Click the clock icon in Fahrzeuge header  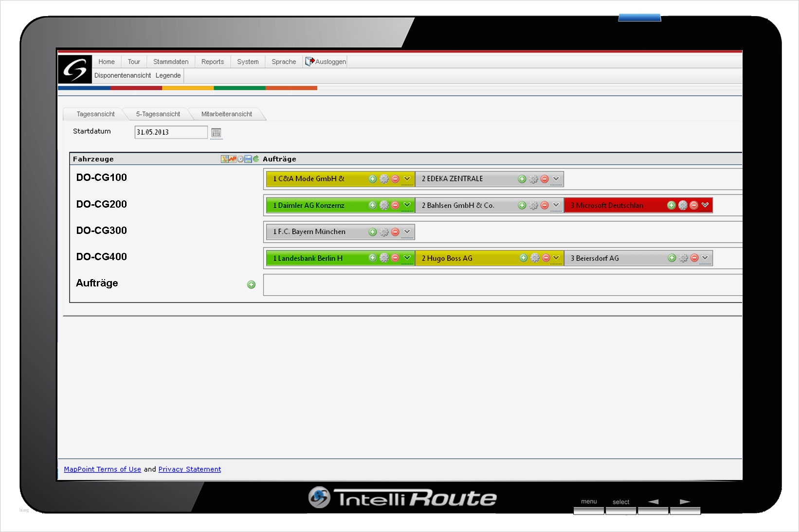pyautogui.click(x=240, y=159)
